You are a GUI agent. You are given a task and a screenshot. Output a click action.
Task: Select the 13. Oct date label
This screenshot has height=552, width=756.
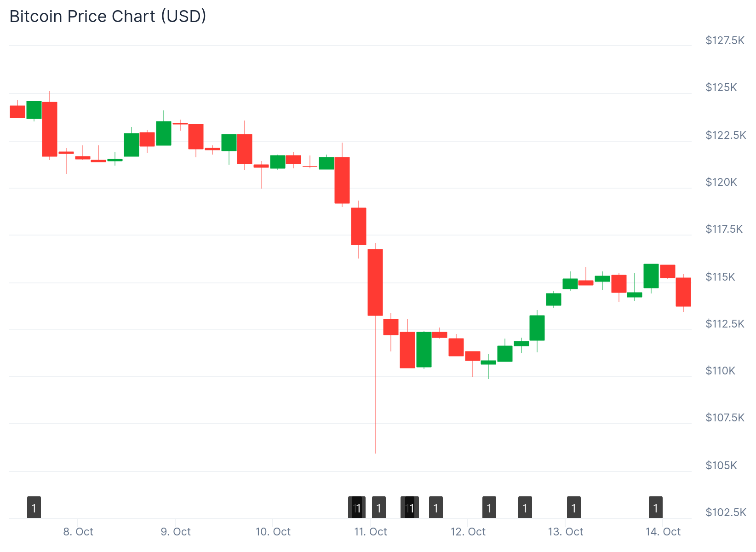pos(565,532)
